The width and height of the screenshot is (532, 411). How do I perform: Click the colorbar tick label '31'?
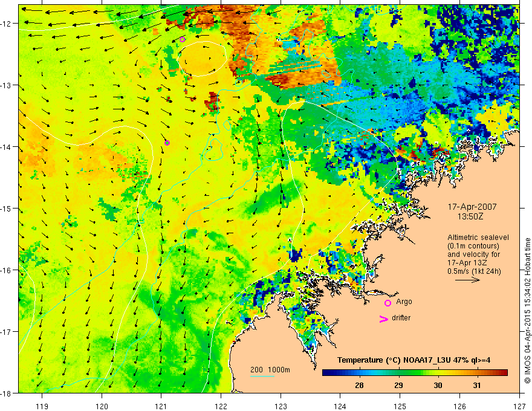coord(477,385)
